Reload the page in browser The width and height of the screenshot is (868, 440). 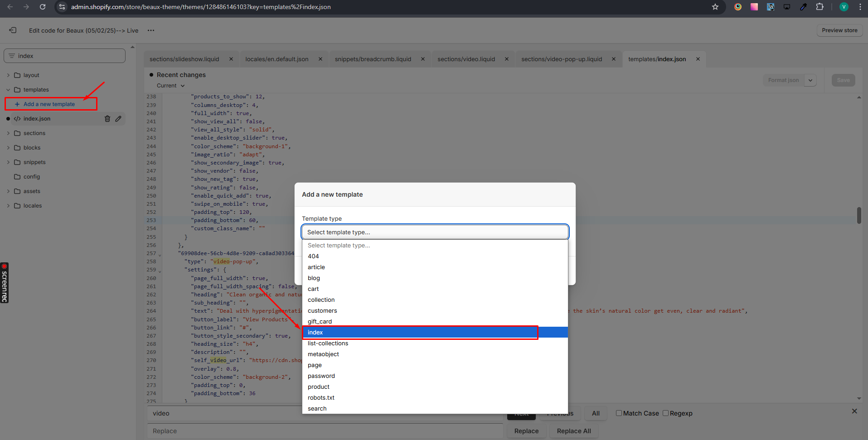pos(43,7)
